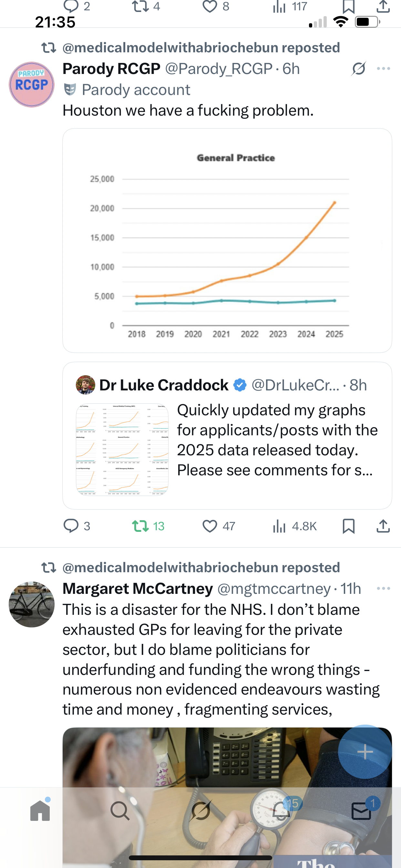Open Messages inbox with 1 unread
This screenshot has height=868, width=401.
tap(361, 811)
